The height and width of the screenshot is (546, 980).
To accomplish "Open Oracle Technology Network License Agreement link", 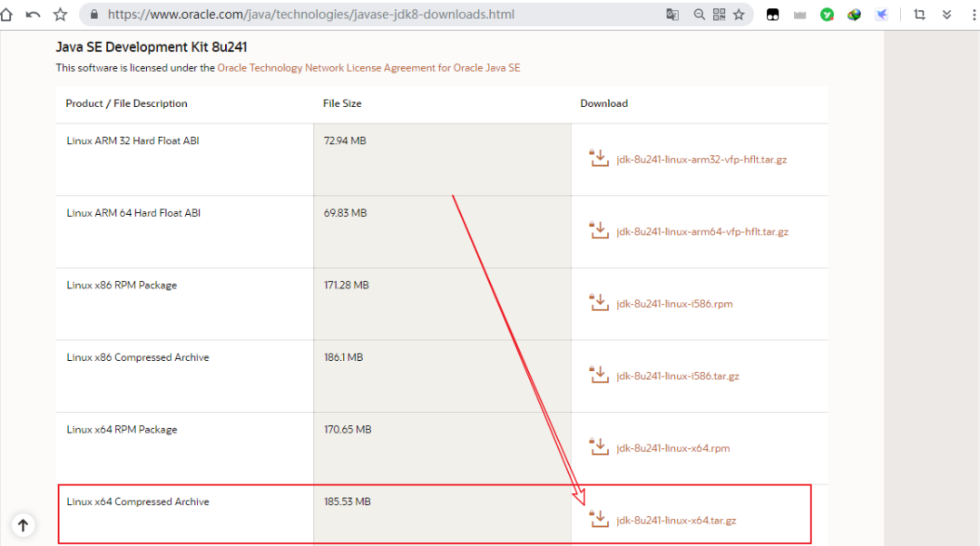I will click(x=368, y=67).
